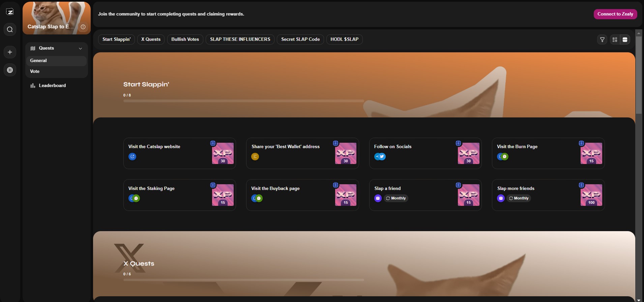Open the Zealy logo home icon
The width and height of the screenshot is (644, 302).
(x=10, y=12)
